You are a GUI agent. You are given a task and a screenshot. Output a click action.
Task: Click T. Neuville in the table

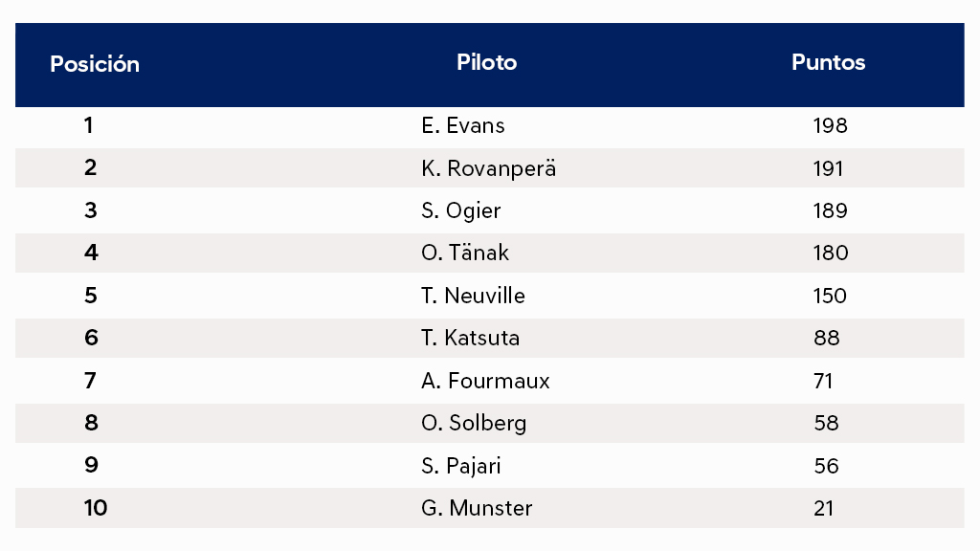tap(473, 296)
